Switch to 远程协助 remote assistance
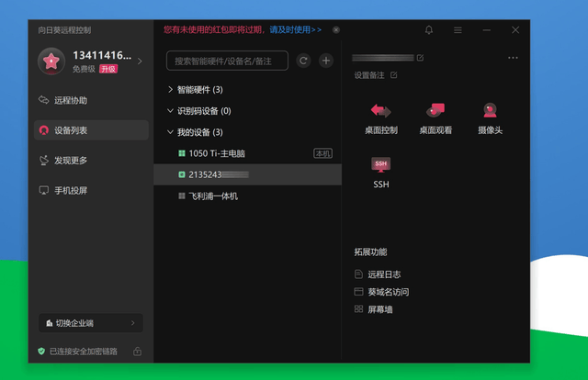The width and height of the screenshot is (588, 380). (x=91, y=100)
